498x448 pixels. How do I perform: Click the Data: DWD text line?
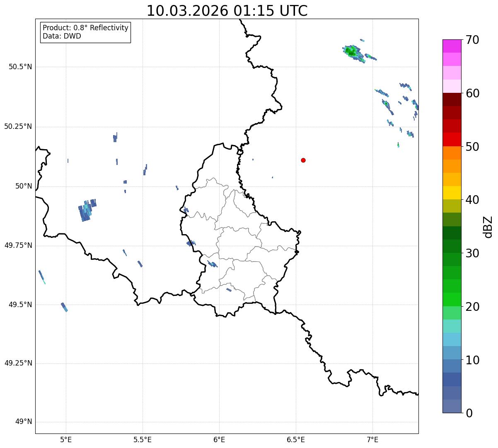click(x=62, y=36)
